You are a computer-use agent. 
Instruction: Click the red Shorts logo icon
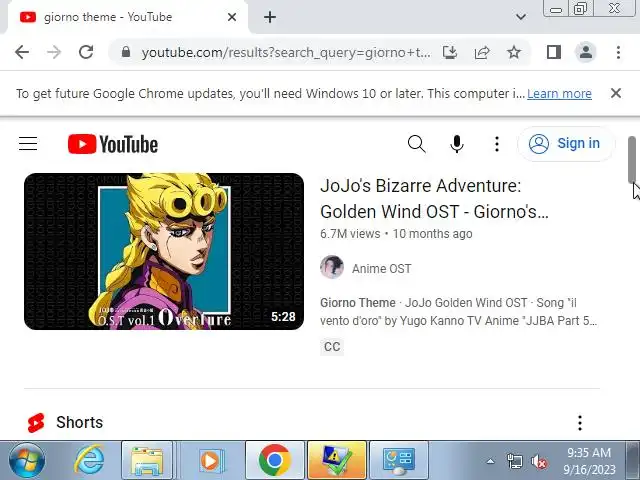click(x=36, y=423)
